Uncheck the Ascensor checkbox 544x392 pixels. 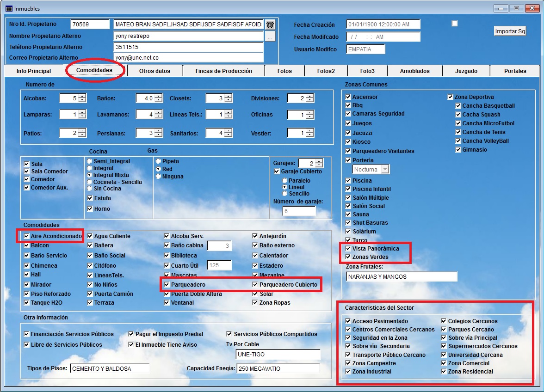coord(348,97)
